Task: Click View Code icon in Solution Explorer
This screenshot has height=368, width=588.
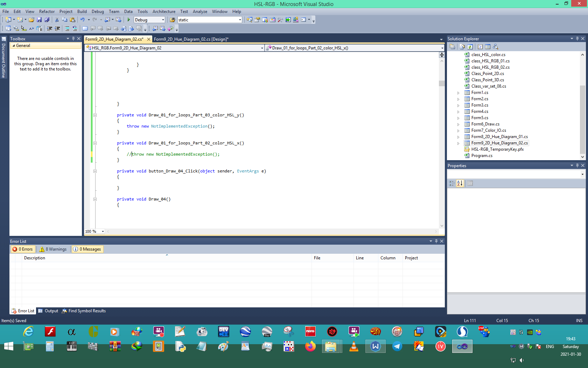Action: (x=480, y=47)
